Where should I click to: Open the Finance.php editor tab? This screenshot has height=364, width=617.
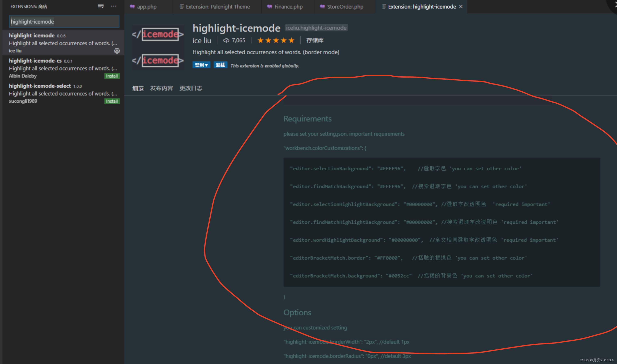tap(288, 7)
